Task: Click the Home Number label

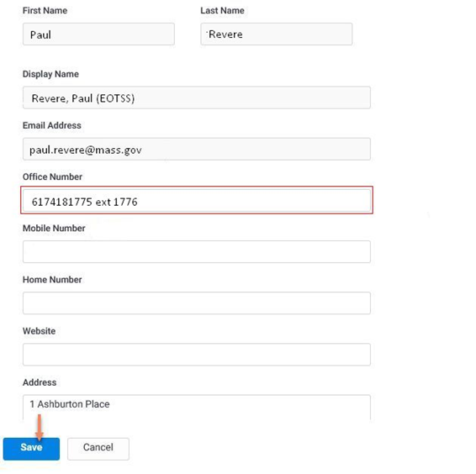Action: 52,280
